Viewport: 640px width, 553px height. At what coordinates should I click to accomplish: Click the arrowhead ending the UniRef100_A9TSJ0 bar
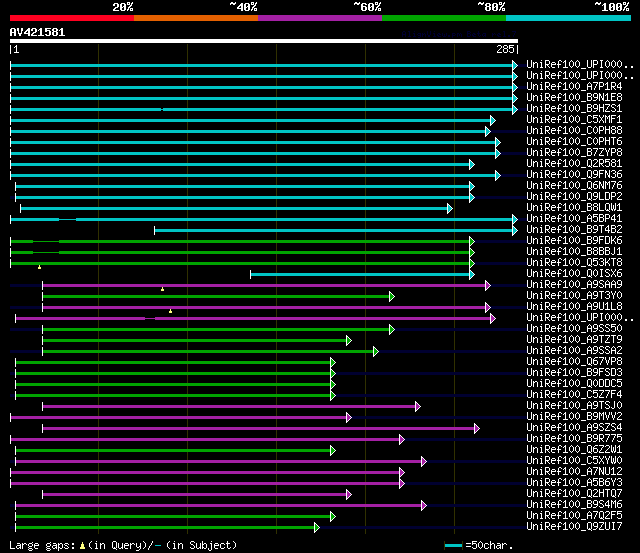(418, 406)
